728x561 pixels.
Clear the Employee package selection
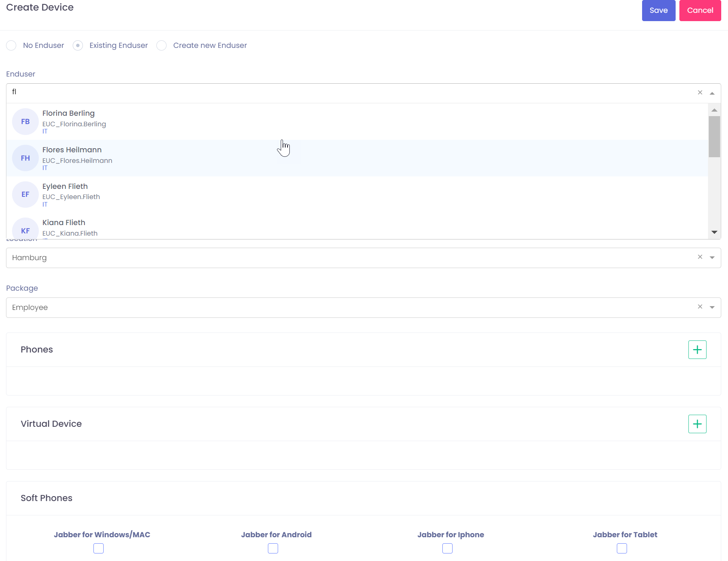click(700, 307)
